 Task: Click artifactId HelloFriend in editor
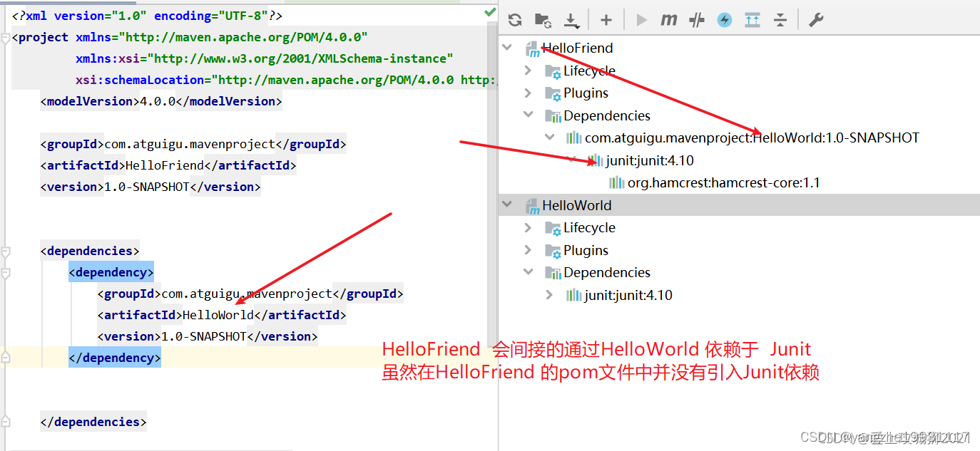point(168,165)
